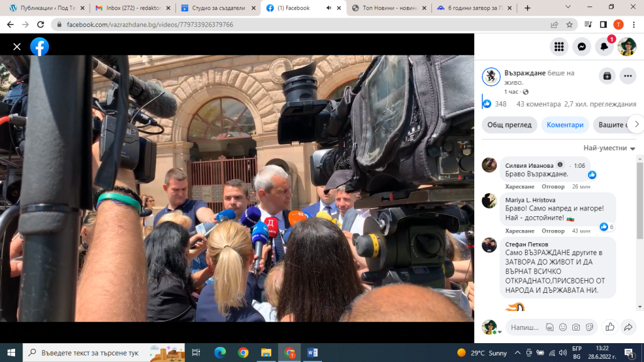The height and width of the screenshot is (362, 644).
Task: Switch to the Inbox (272) browser tab
Action: click(x=131, y=8)
